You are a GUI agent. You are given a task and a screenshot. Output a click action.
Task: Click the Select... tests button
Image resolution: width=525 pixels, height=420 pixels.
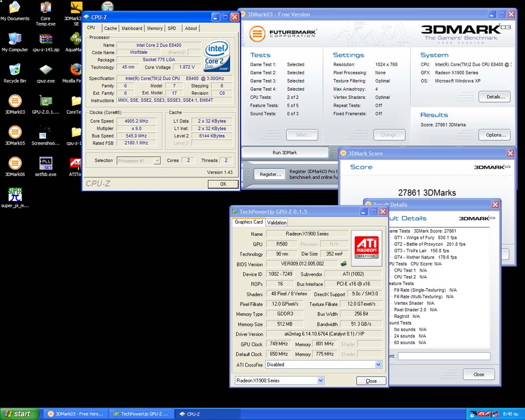point(302,135)
